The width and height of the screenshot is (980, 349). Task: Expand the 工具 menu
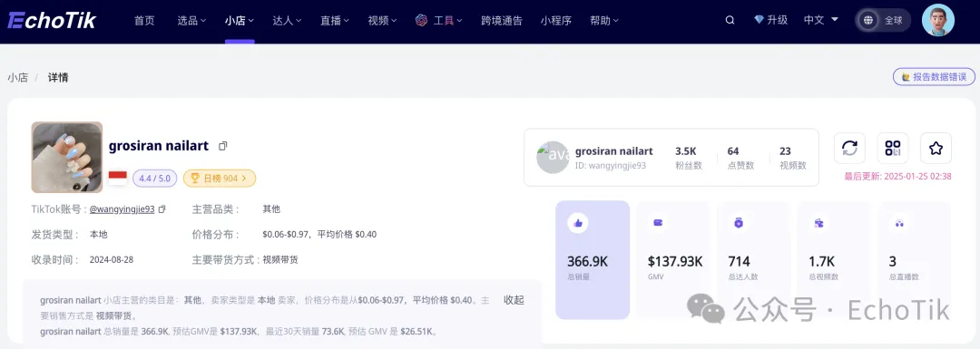point(447,20)
